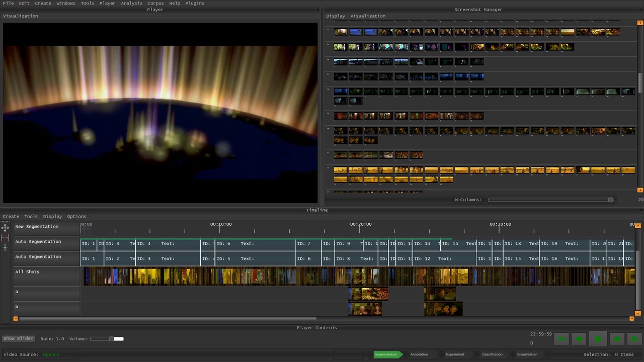Activate the Classification perspective
644x362 pixels.
click(492, 354)
